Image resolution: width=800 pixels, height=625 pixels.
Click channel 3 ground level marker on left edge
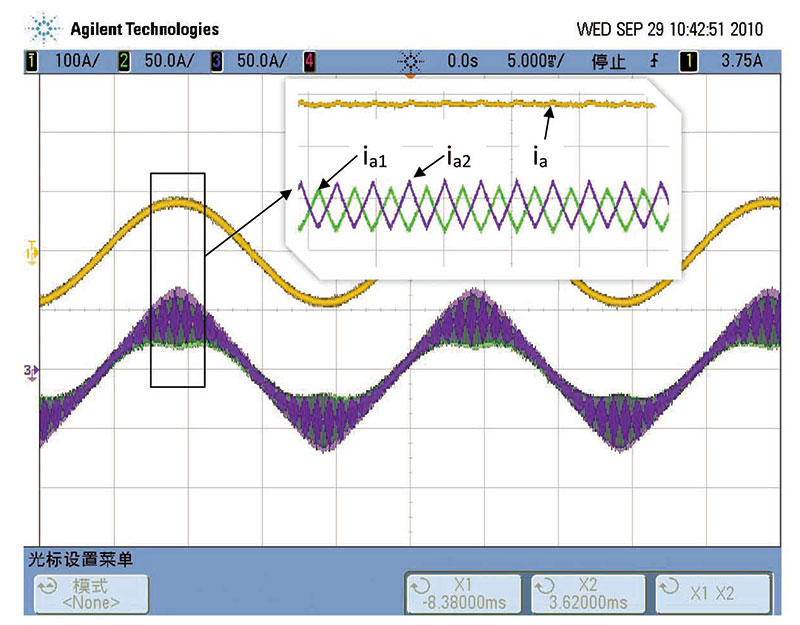point(30,370)
